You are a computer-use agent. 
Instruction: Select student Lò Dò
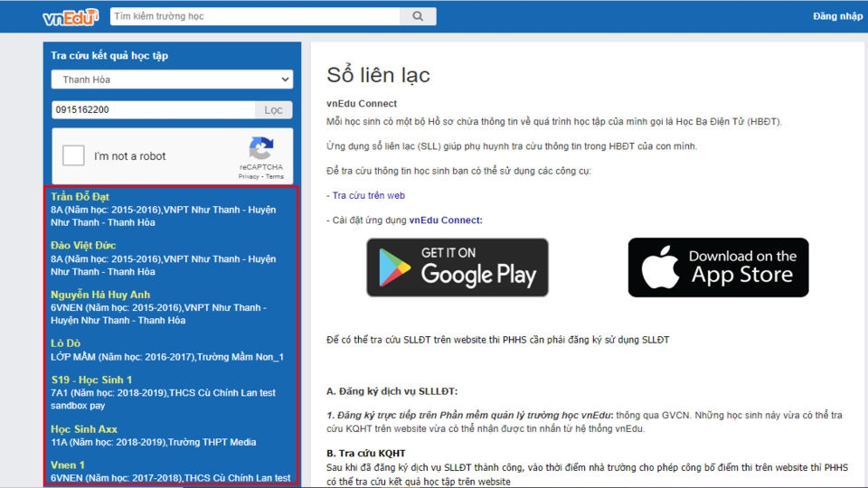click(x=65, y=343)
